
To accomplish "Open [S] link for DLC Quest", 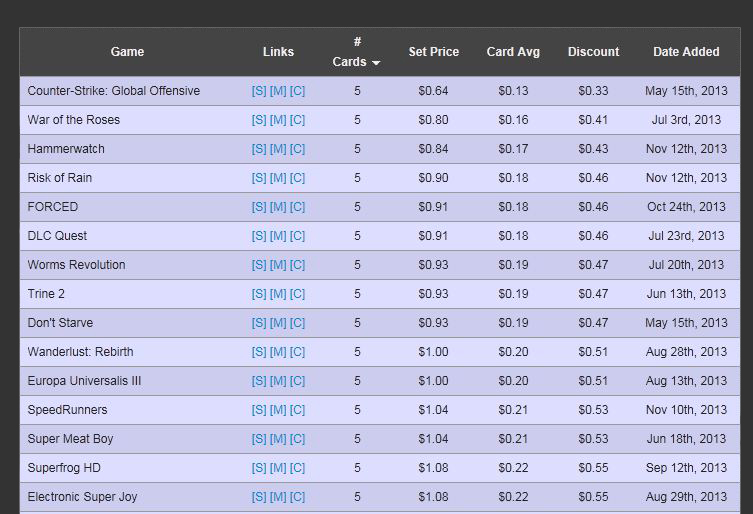I will pos(259,236).
